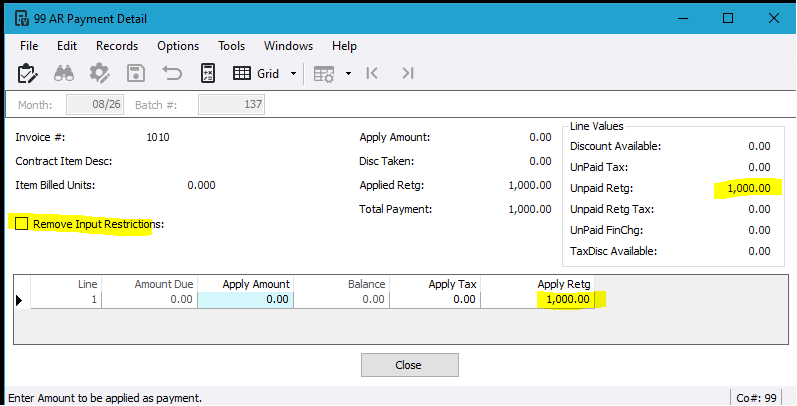This screenshot has width=797, height=406.
Task: Click the clipboard notes toolbar icon
Action: pos(27,74)
